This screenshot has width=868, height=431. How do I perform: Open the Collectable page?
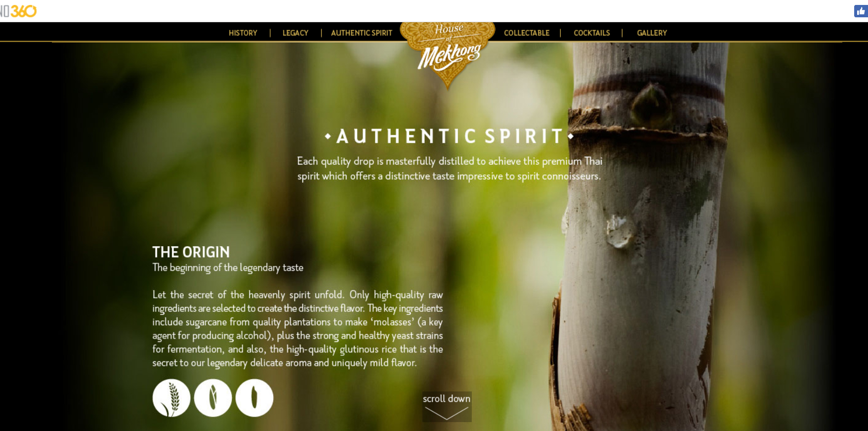click(527, 33)
